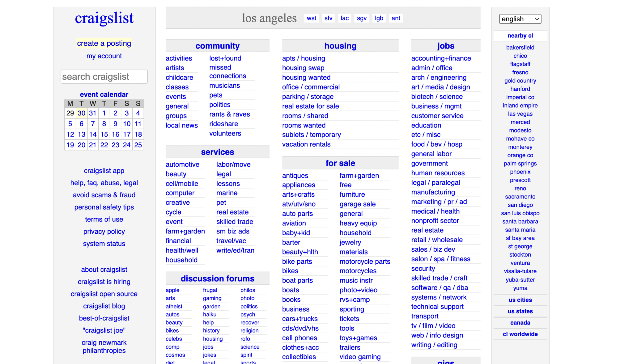Open the community section header
This screenshot has width=633, height=364.
coord(217,46)
